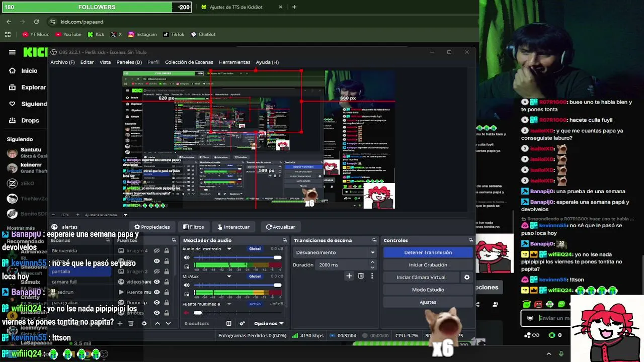Decrease the Duración transition value
This screenshot has width=644, height=362.
point(372,267)
